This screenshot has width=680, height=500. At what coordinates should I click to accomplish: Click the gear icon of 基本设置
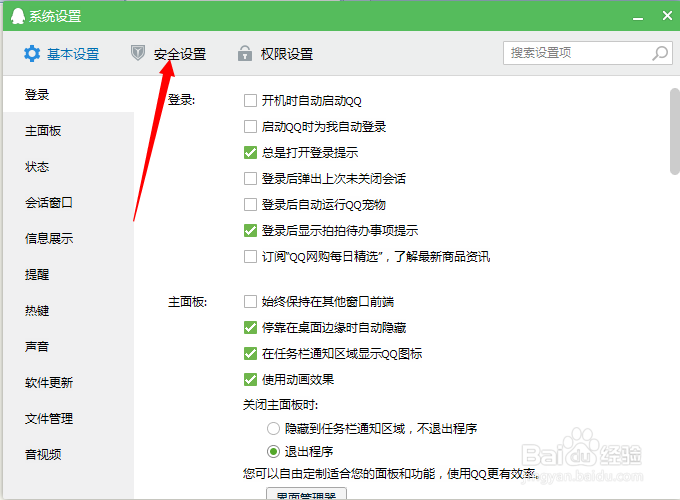32,54
